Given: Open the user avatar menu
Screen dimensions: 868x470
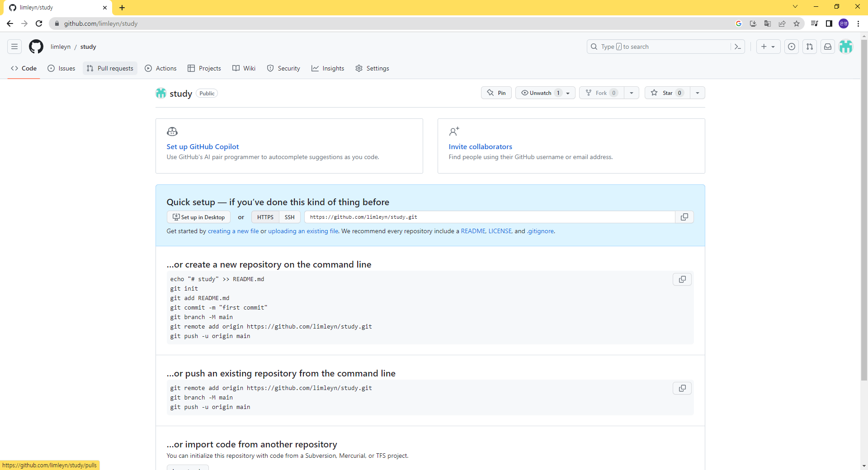Looking at the screenshot, I should (846, 47).
